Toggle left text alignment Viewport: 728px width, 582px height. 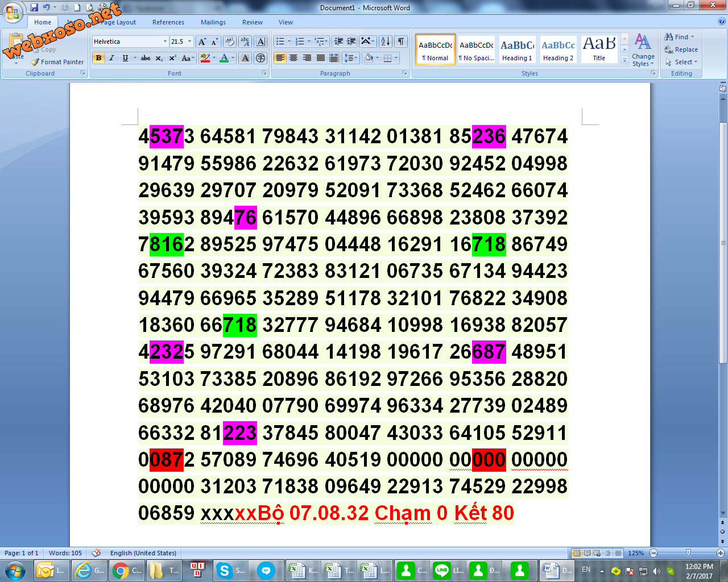pyautogui.click(x=280, y=58)
